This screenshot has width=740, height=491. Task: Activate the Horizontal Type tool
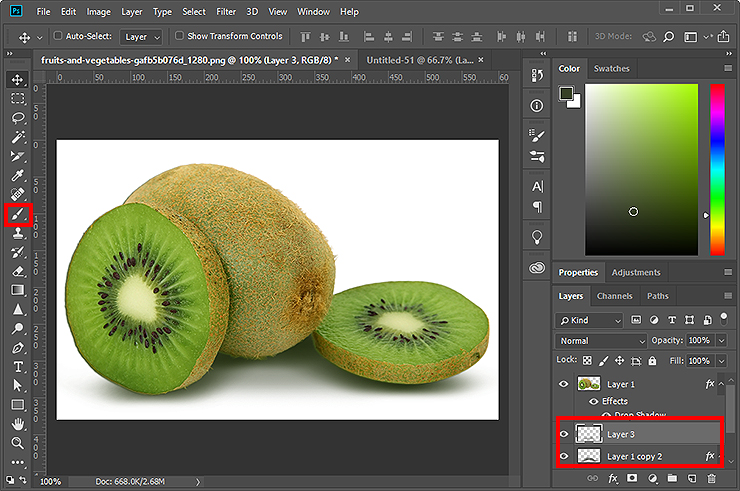(18, 366)
